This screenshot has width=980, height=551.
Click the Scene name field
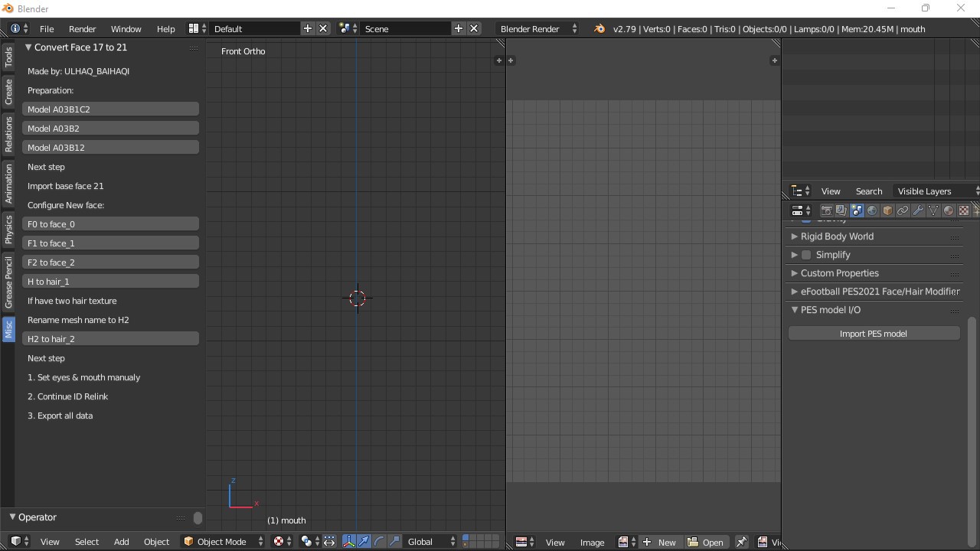click(406, 28)
